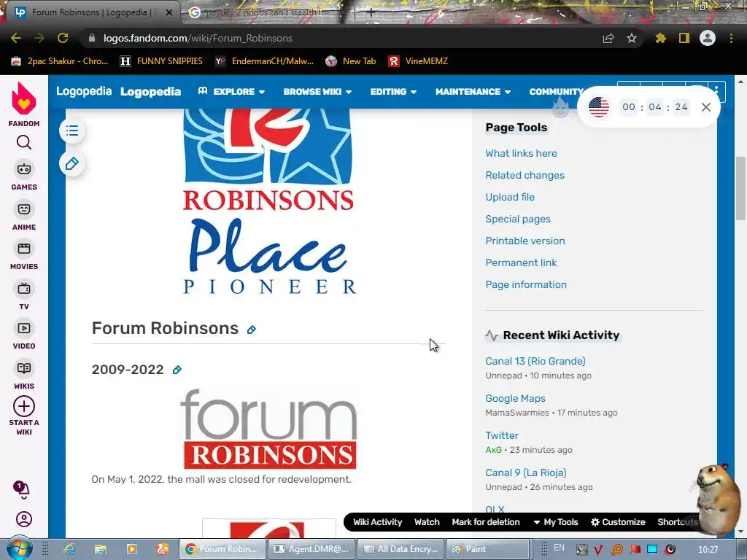Screen dimensions: 747x560
Task: Switch to the Google search tab
Action: tap(267, 12)
